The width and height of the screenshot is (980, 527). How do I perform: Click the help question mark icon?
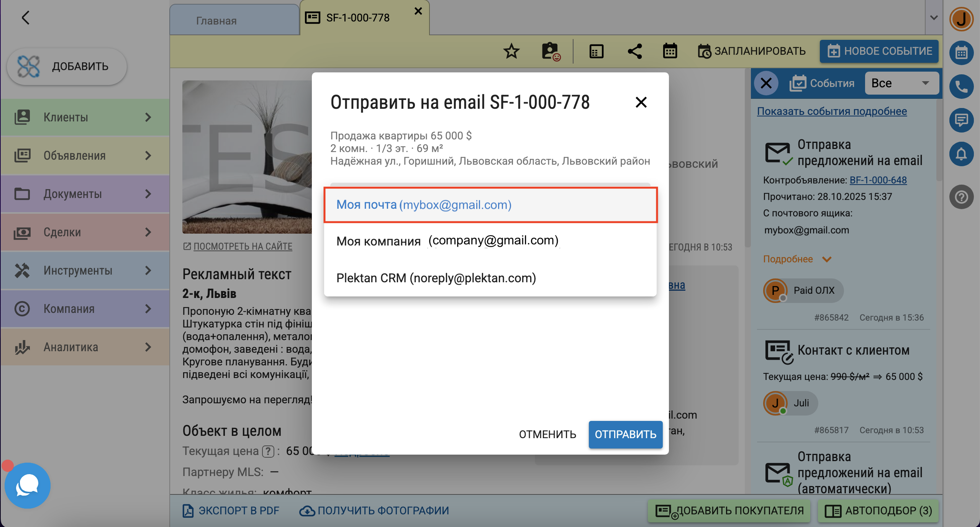point(961,197)
